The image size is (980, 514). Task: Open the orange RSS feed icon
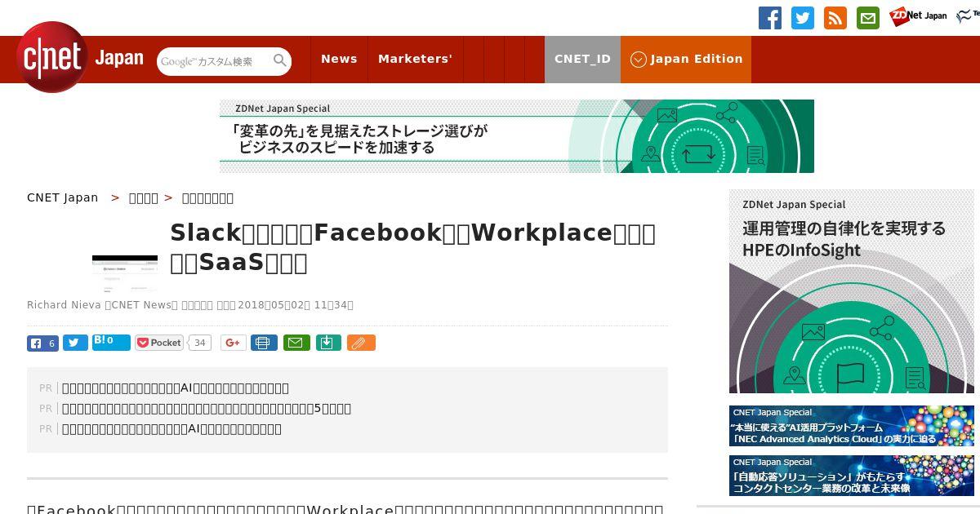point(835,18)
